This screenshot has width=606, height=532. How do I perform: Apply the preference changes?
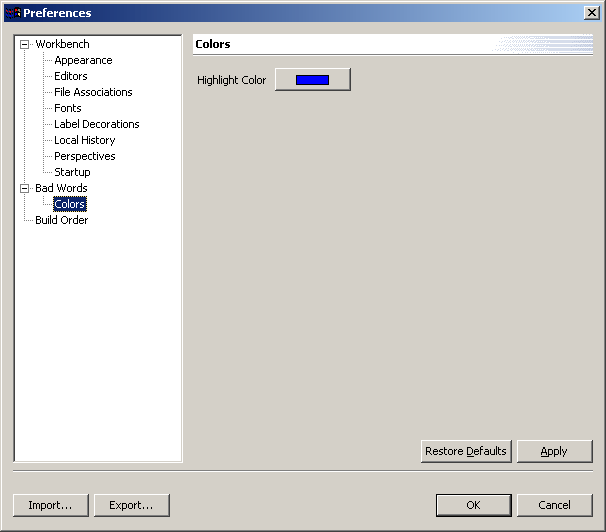click(555, 451)
